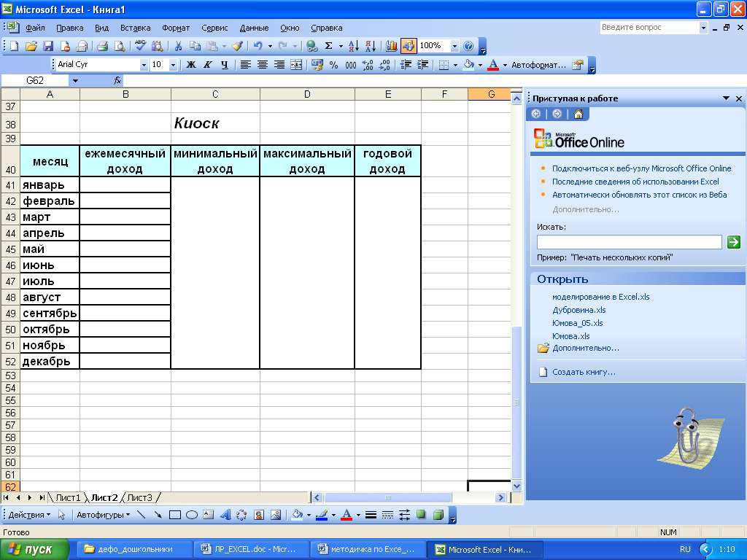Toggle italic formatting К
747x560 pixels.
(208, 65)
